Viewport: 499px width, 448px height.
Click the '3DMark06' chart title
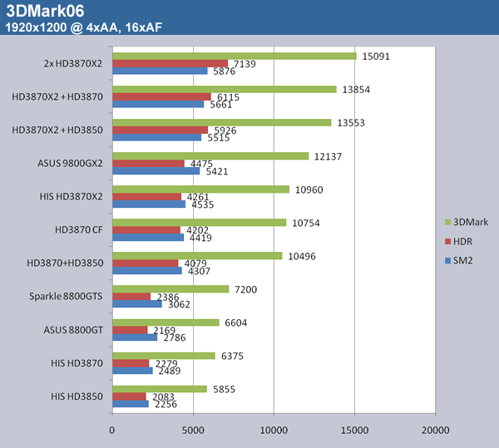[45, 11]
